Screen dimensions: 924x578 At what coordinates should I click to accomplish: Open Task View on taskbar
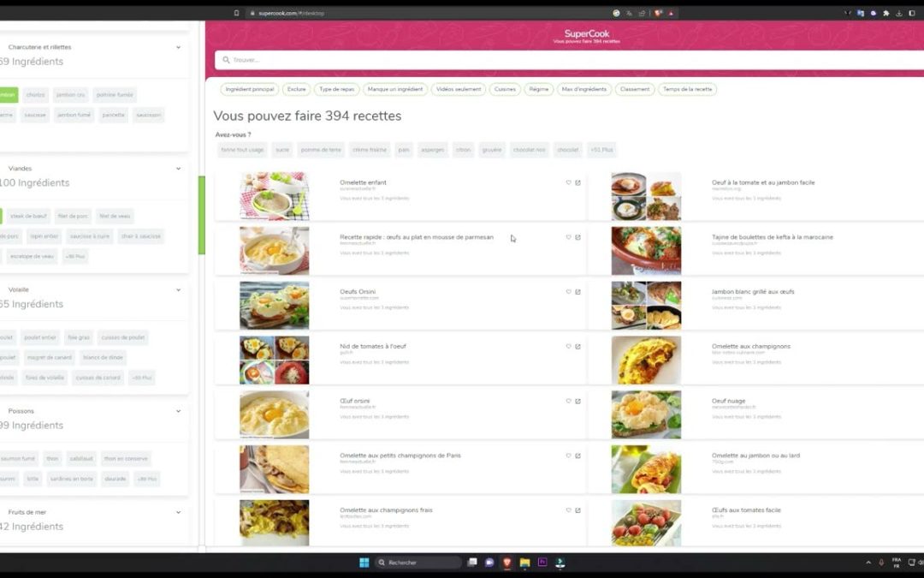[x=472, y=563]
